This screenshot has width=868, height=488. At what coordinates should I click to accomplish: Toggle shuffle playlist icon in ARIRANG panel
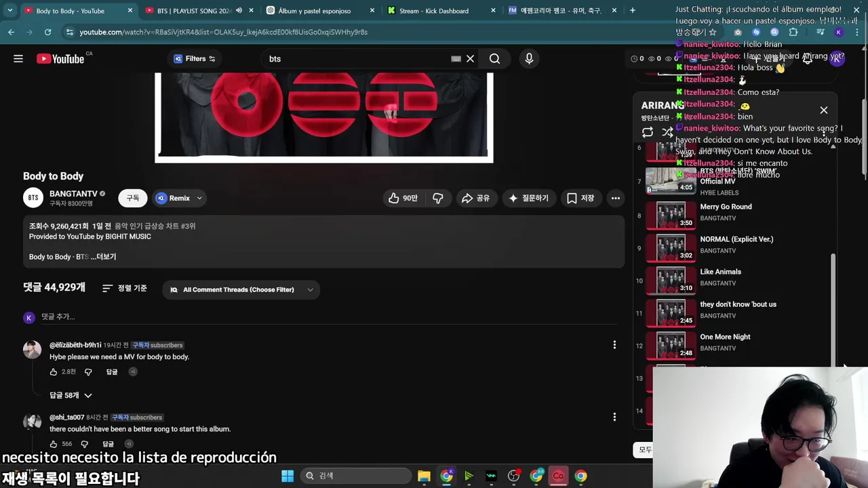tap(667, 132)
